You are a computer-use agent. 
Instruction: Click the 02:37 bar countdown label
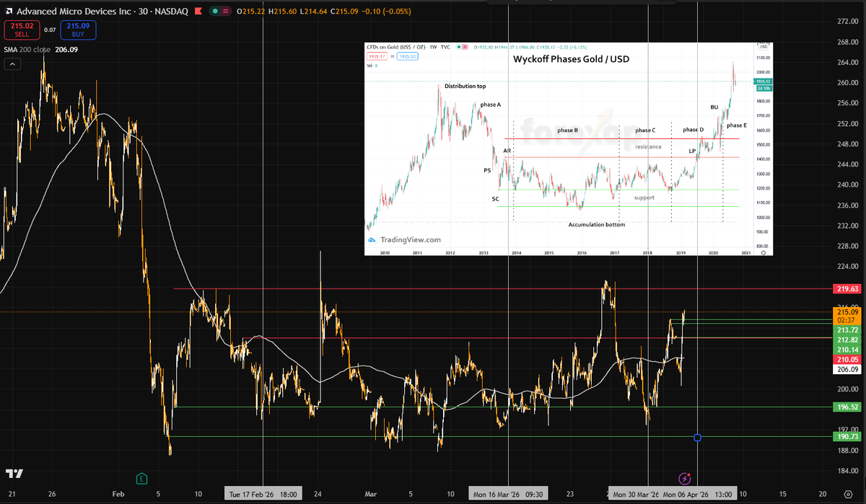click(846, 321)
